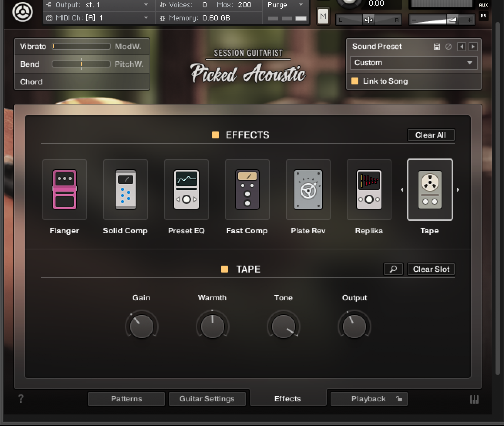Click the Tape Gain knob
504x426 pixels.
[x=142, y=326]
